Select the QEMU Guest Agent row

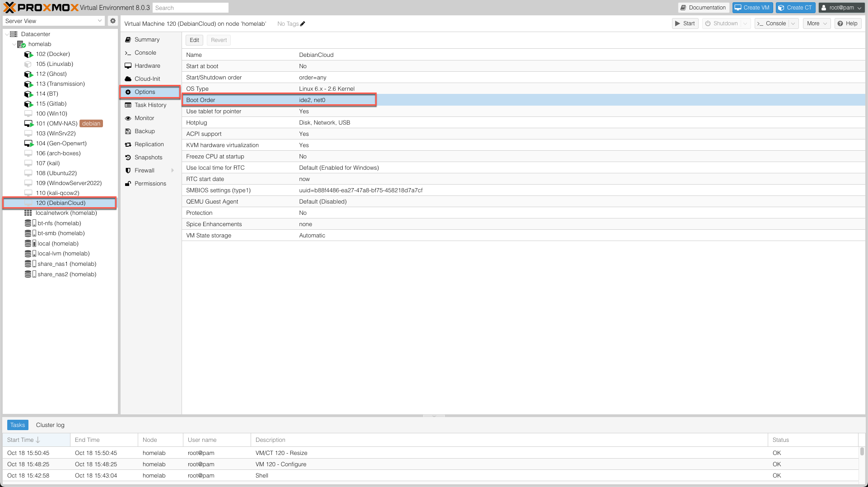pyautogui.click(x=523, y=202)
